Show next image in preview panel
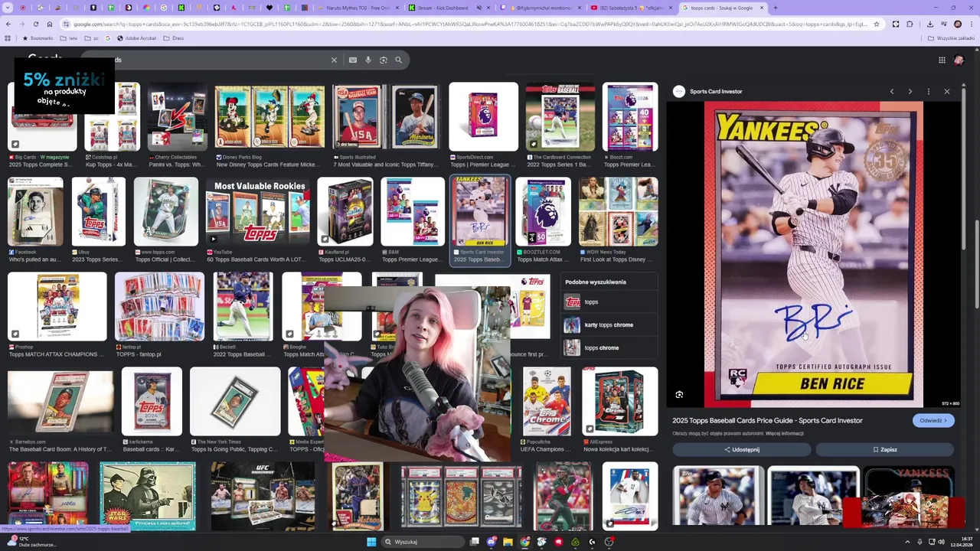The width and height of the screenshot is (980, 551). tap(910, 91)
